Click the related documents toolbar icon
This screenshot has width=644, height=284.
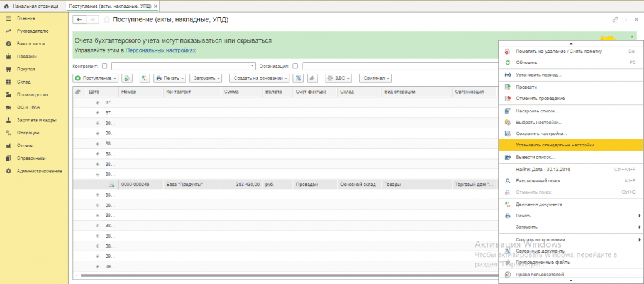pyautogui.click(x=297, y=79)
